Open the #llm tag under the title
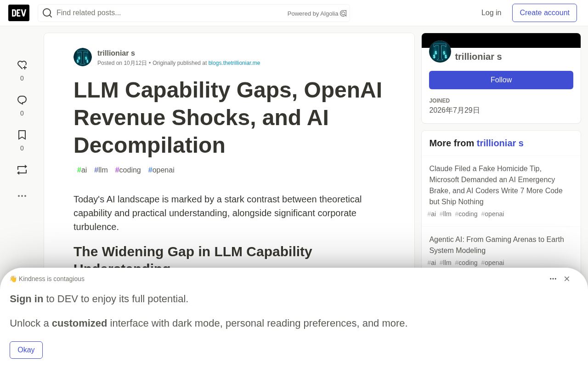The height and width of the screenshot is (368, 588). click(101, 170)
